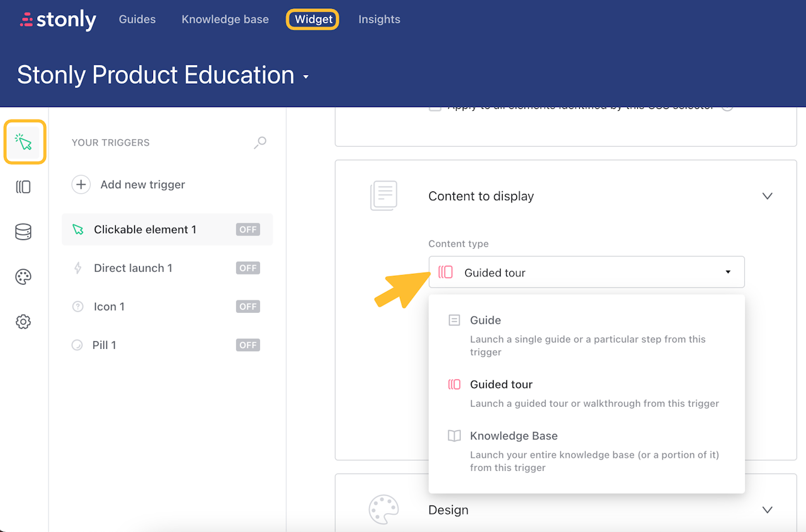Click the Icon 1 question mark icon
This screenshot has width=806, height=532.
78,307
